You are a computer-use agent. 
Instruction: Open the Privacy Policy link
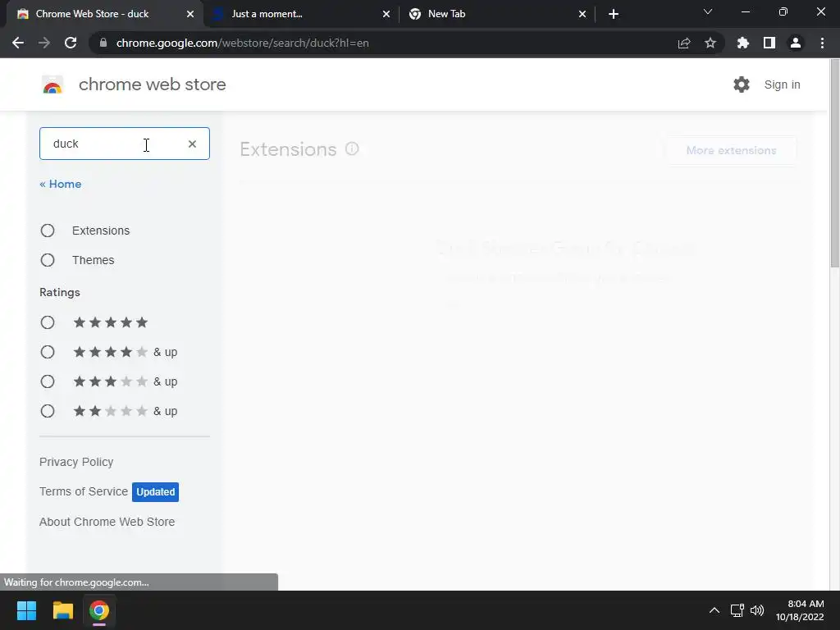tap(76, 462)
